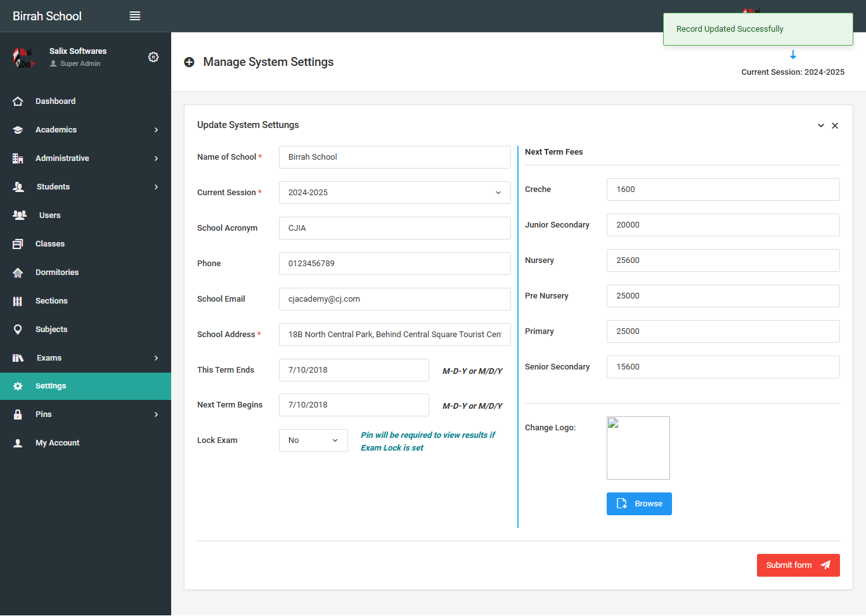Click the Classes icon in the sidebar
Viewport: 866px width, 616px height.
click(x=18, y=244)
